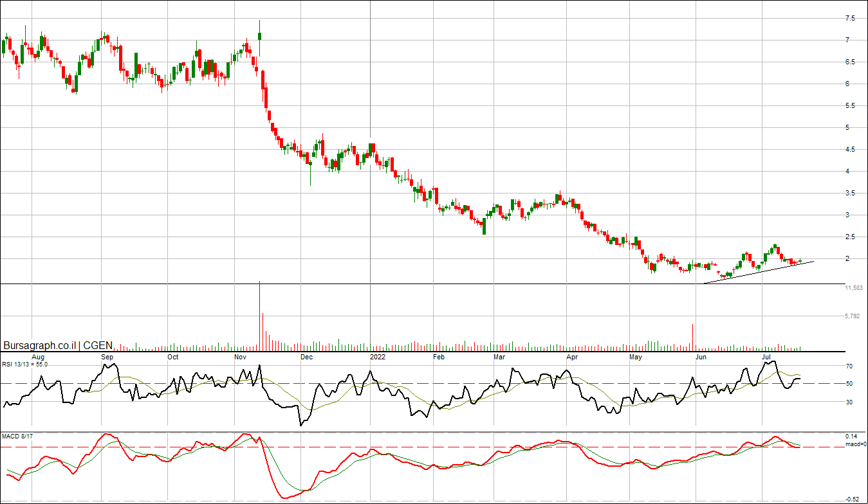
Task: Click the May month label
Action: pyautogui.click(x=636, y=356)
